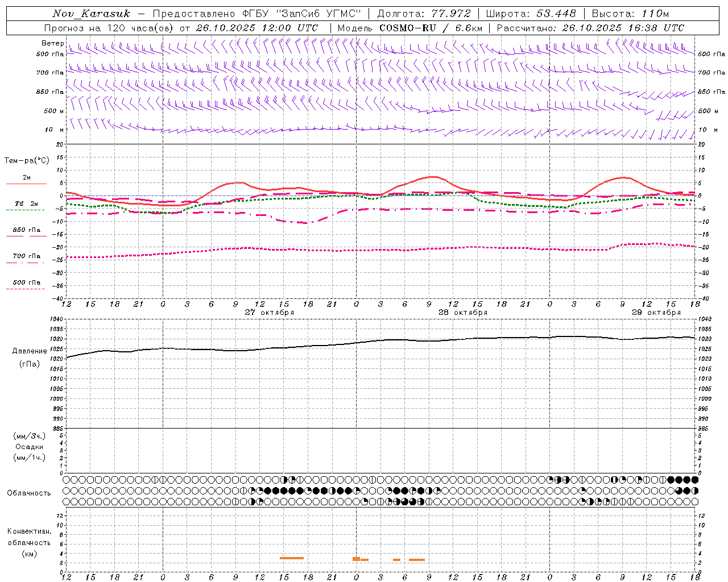Screen dimensions: 728x582
Task: Click the "Ветер" wind panel label
Action: (52, 43)
